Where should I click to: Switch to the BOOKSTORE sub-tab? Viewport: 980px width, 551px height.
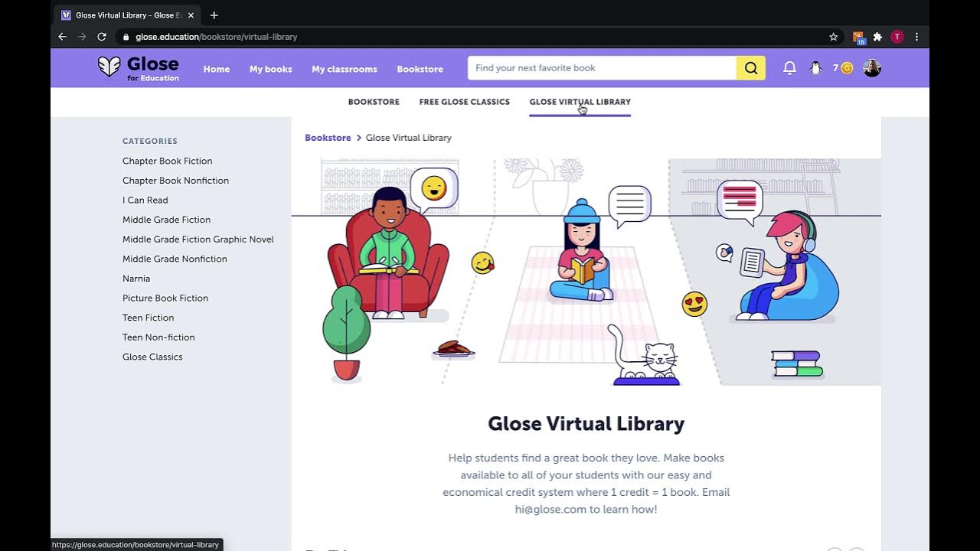(374, 102)
